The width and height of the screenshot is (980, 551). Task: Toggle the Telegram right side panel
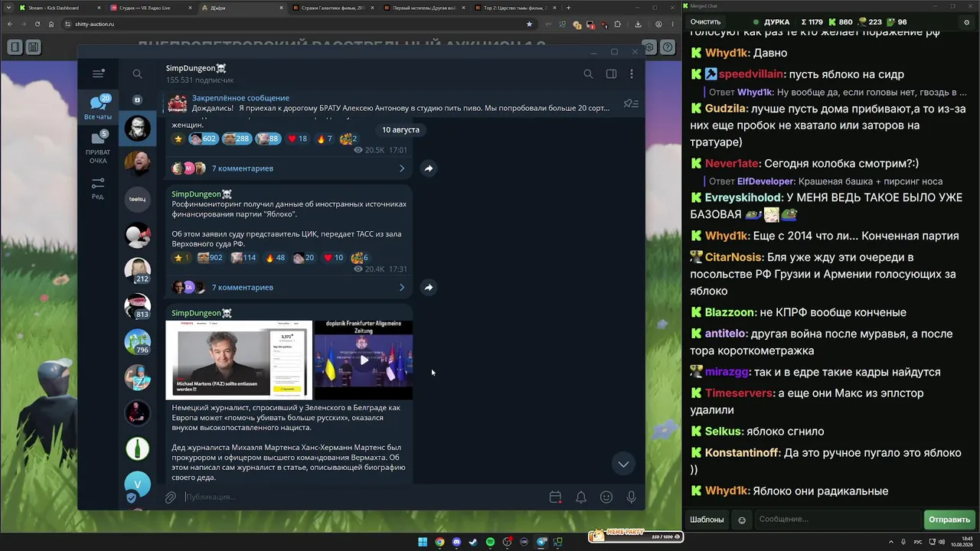pos(611,74)
